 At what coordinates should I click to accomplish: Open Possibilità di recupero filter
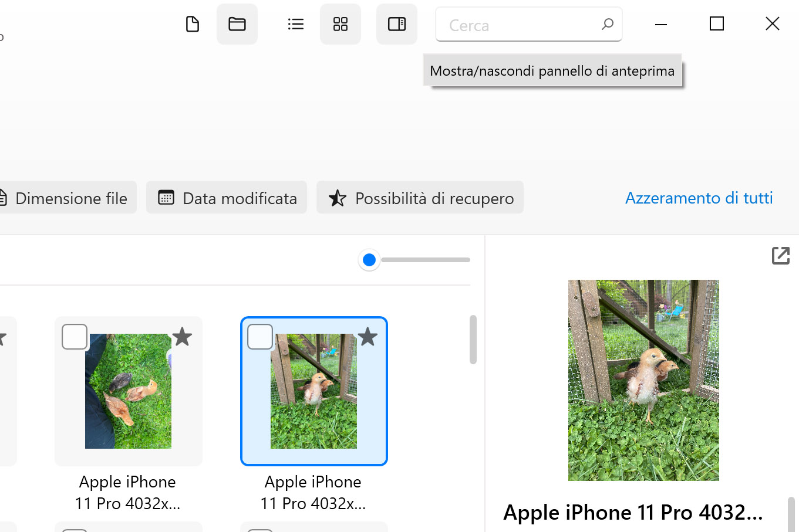420,198
